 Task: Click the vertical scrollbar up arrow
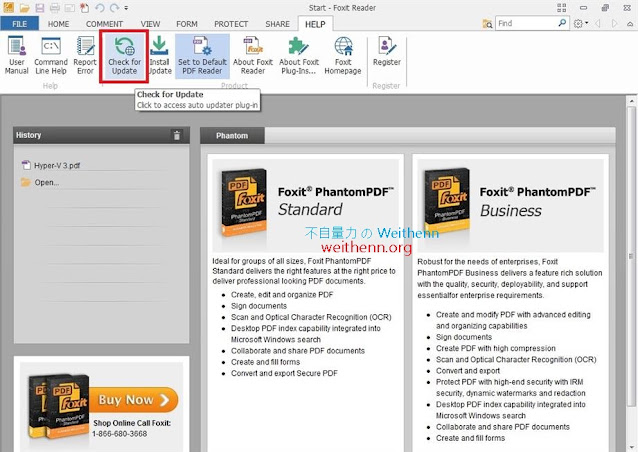click(631, 100)
